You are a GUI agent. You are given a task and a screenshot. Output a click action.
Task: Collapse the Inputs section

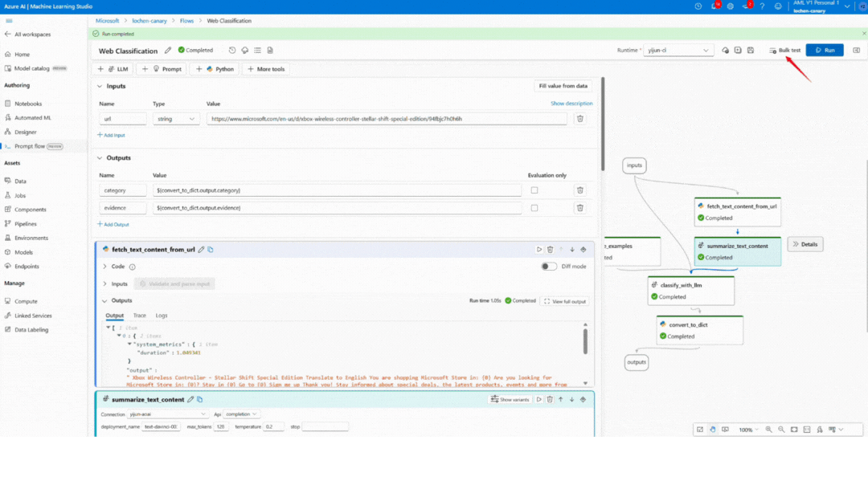(x=100, y=86)
